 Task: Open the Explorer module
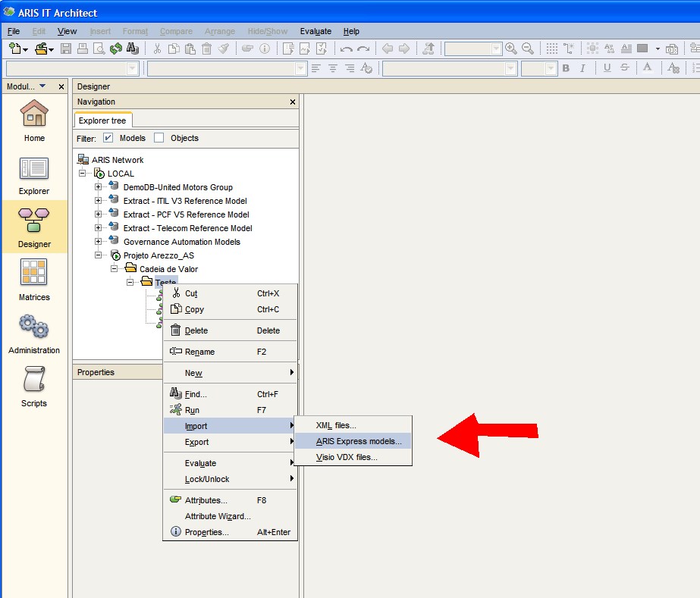pyautogui.click(x=34, y=176)
